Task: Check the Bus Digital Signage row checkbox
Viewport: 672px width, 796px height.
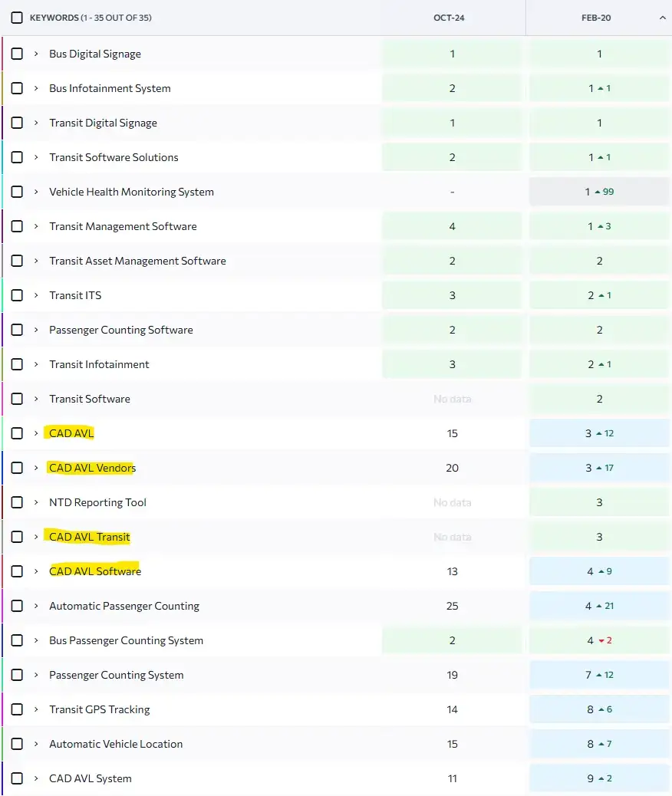Action: point(17,54)
